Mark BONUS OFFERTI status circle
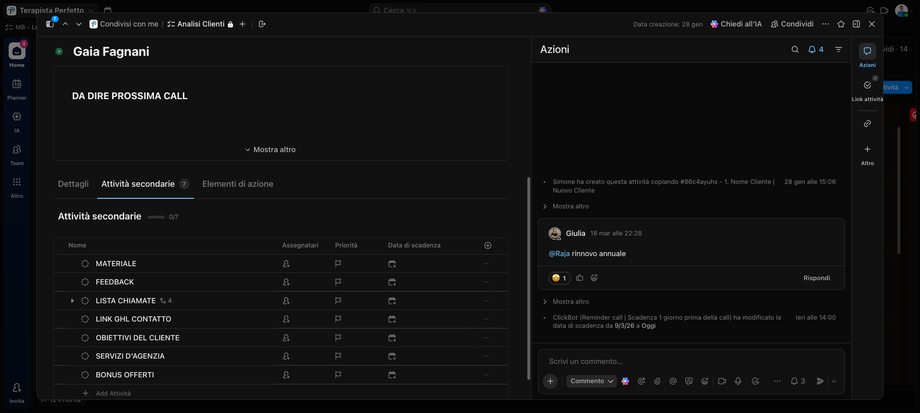The image size is (920, 413). click(85, 375)
